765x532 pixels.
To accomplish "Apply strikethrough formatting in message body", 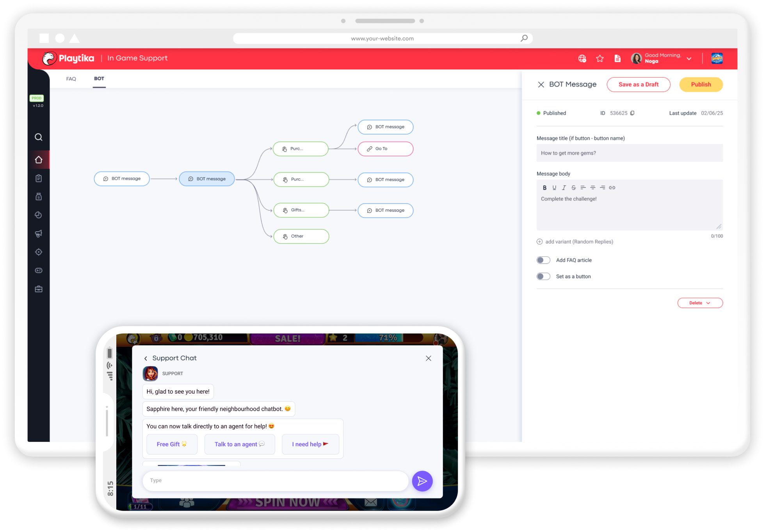I will (x=573, y=188).
